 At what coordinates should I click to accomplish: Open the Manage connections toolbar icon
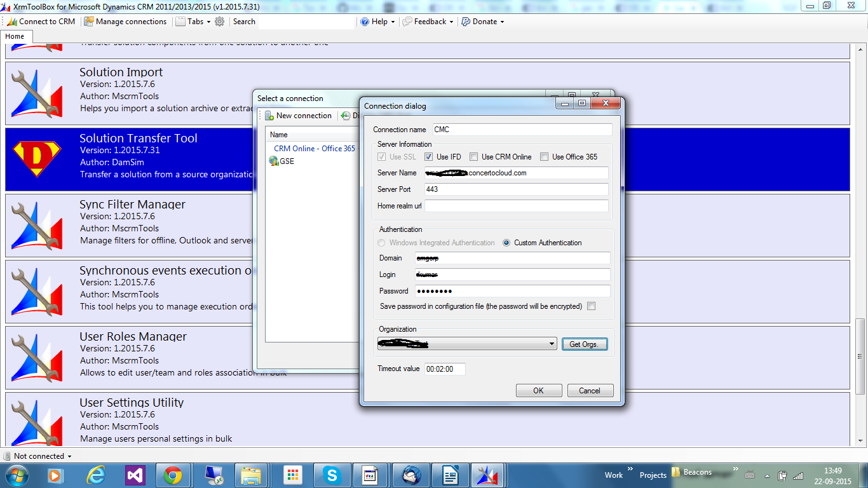point(90,21)
